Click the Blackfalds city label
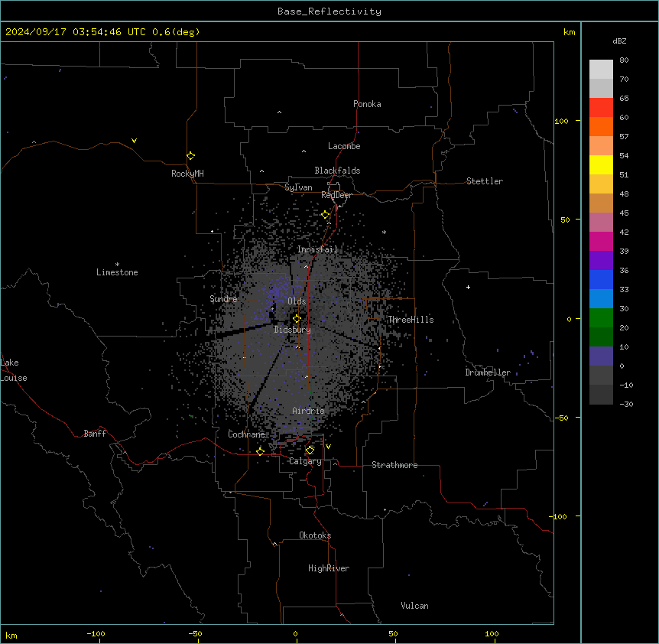Screen dimensions: 659x644 point(337,171)
